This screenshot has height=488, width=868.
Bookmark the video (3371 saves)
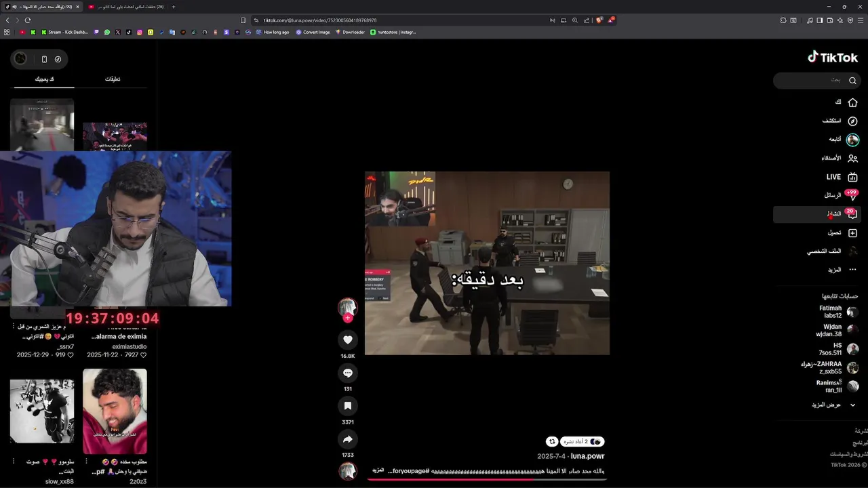point(348,405)
